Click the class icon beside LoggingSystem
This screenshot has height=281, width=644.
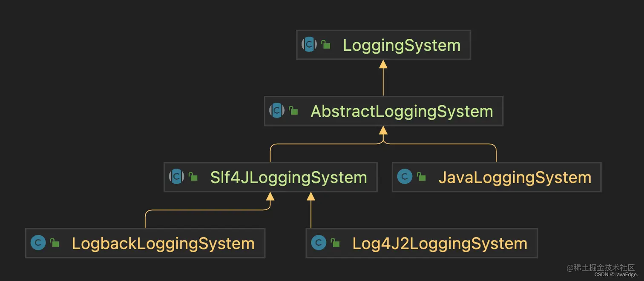point(309,44)
